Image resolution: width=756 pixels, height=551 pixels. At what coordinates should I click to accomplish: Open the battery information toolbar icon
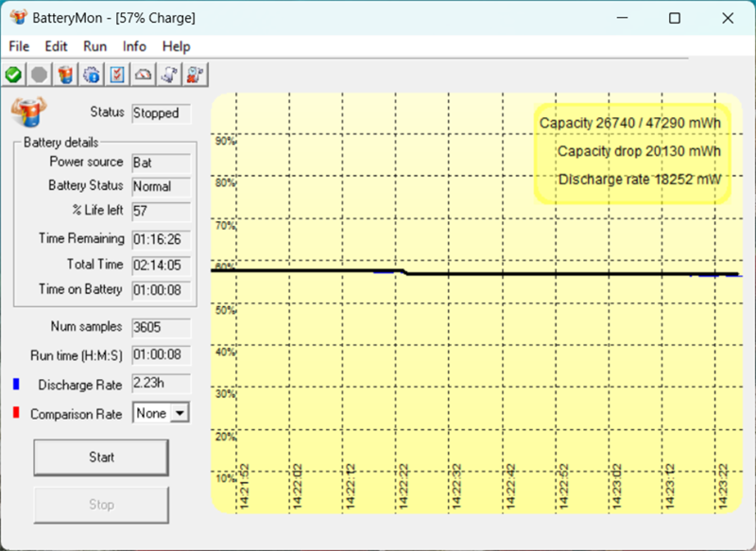65,76
